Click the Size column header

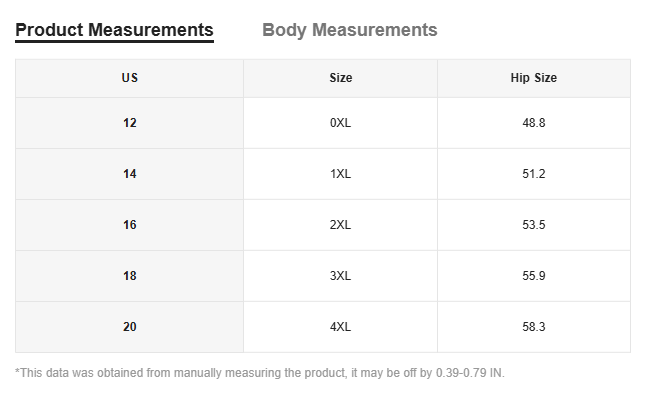(340, 78)
